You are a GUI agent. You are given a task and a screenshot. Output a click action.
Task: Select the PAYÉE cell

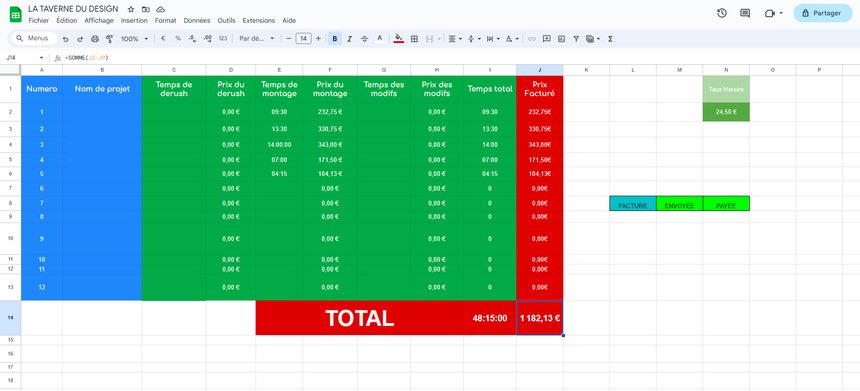click(726, 203)
